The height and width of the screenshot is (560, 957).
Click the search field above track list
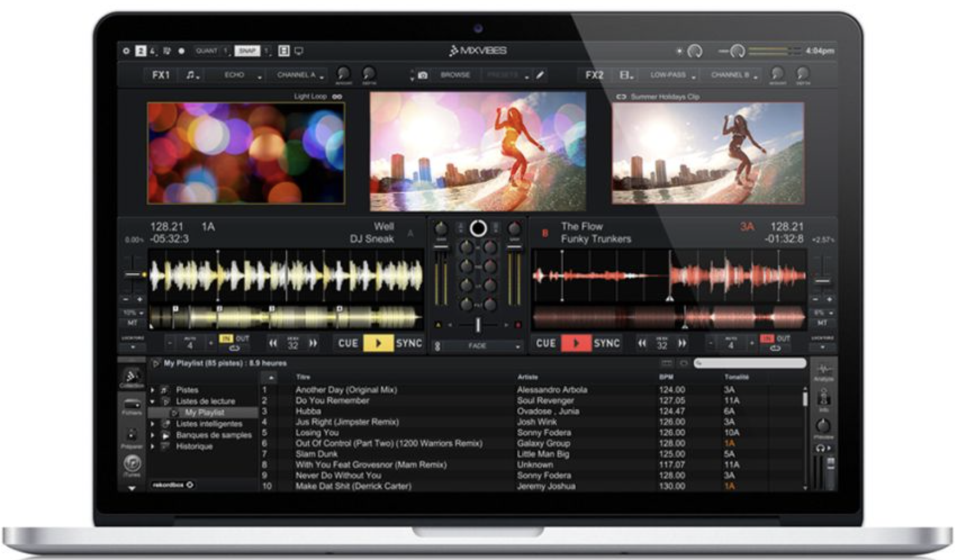click(750, 364)
